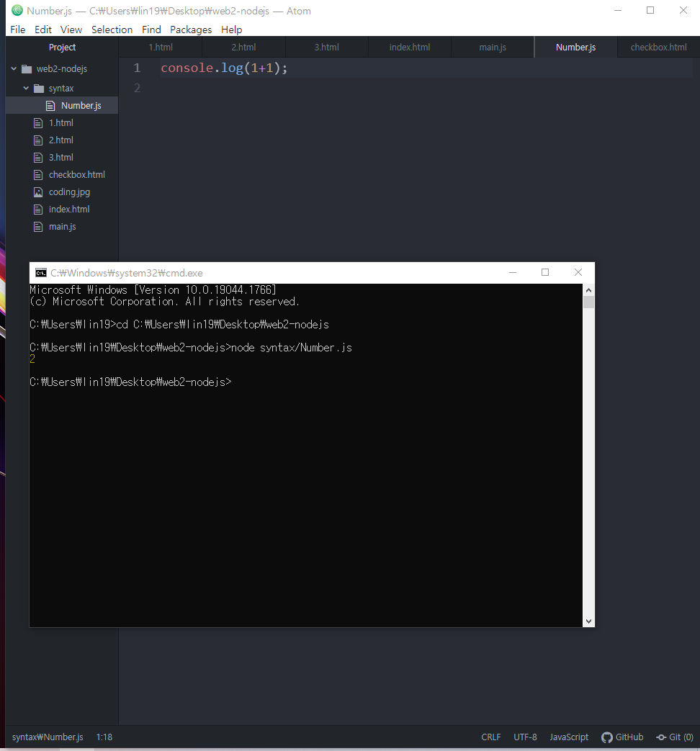The width and height of the screenshot is (700, 751).
Task: Collapse the web2-nodejs project folder chevron
Action: tap(14, 69)
